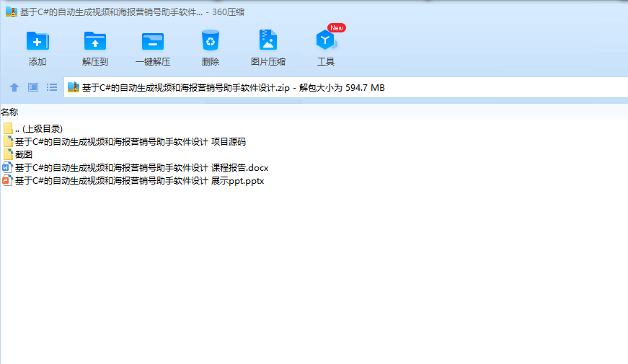Image resolution: width=628 pixels, height=364 pixels.
Task: Select the .. (上级目录) parent folder row
Action: tap(33, 128)
